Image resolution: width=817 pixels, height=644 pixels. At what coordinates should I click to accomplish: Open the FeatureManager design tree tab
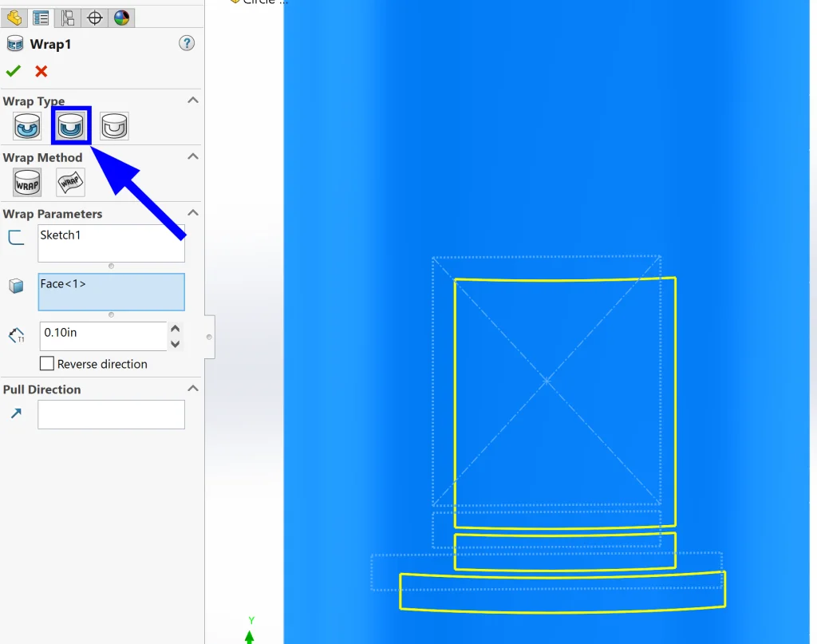click(x=14, y=18)
